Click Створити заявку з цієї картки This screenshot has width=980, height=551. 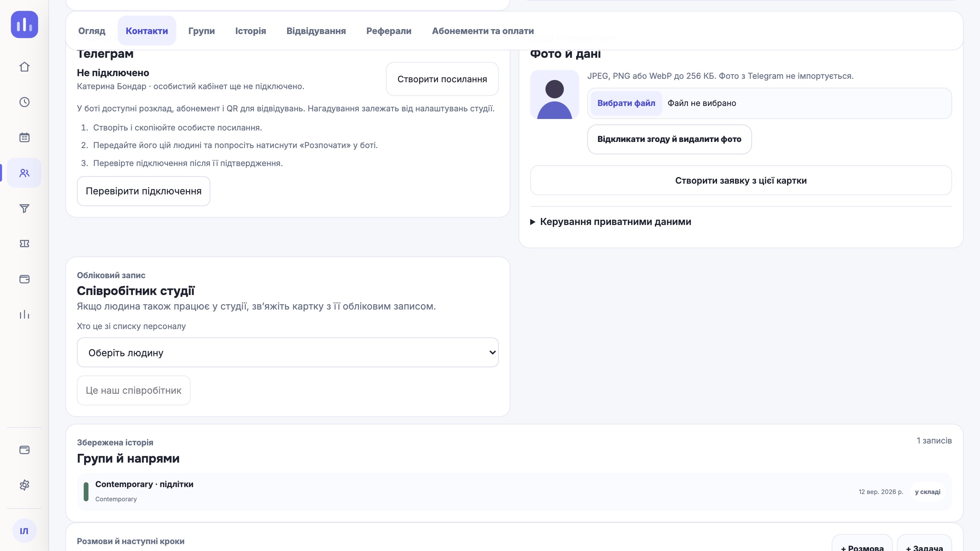pyautogui.click(x=741, y=180)
